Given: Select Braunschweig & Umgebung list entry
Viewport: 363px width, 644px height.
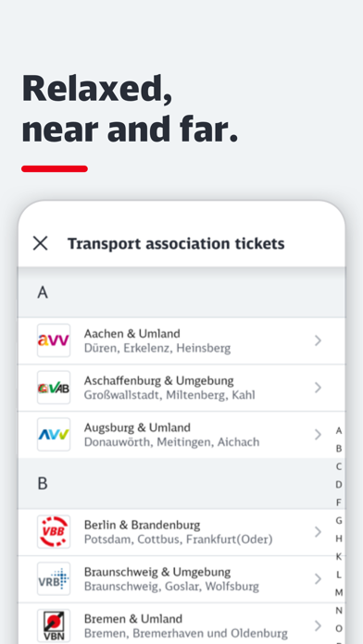Looking at the screenshot, I should (x=181, y=579).
